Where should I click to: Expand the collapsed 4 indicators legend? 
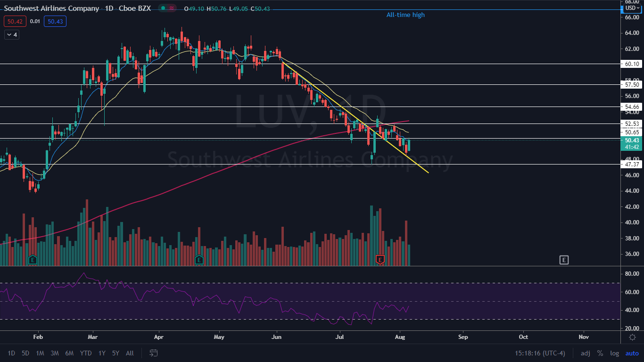pyautogui.click(x=11, y=34)
